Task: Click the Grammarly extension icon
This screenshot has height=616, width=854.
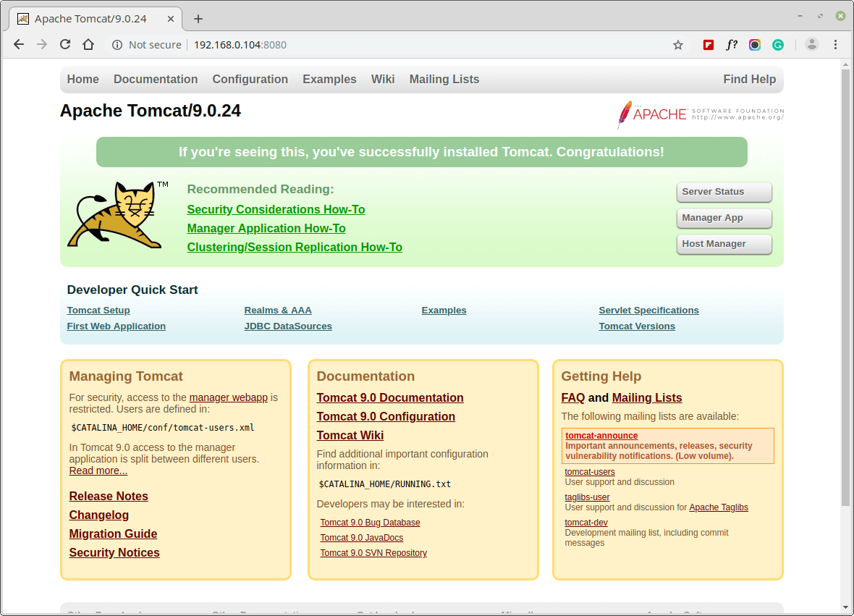Action: [778, 44]
